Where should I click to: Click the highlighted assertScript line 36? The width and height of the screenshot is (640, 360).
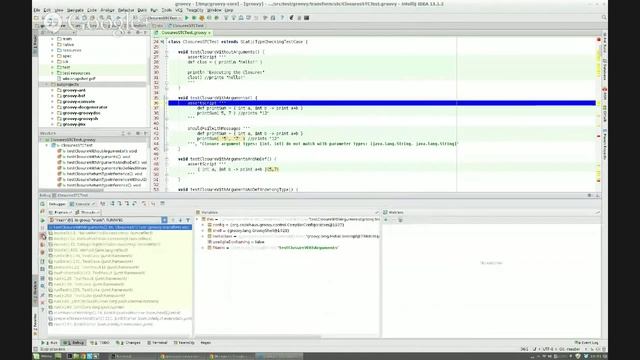click(382, 103)
